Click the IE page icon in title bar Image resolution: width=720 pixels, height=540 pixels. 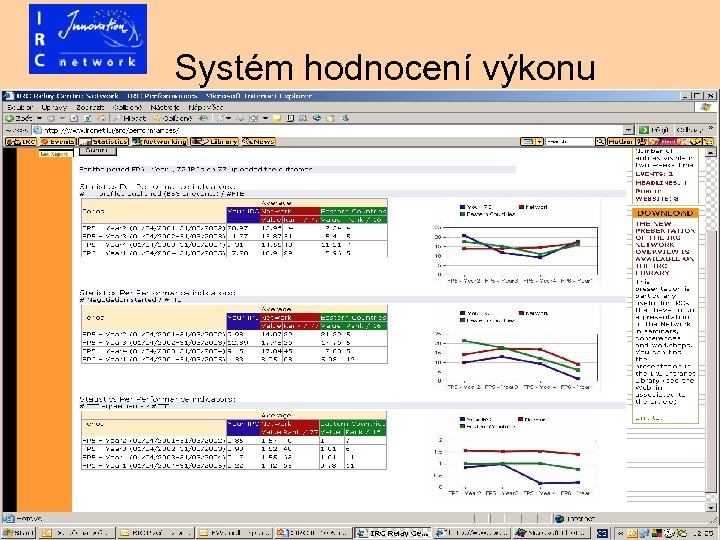coord(8,96)
